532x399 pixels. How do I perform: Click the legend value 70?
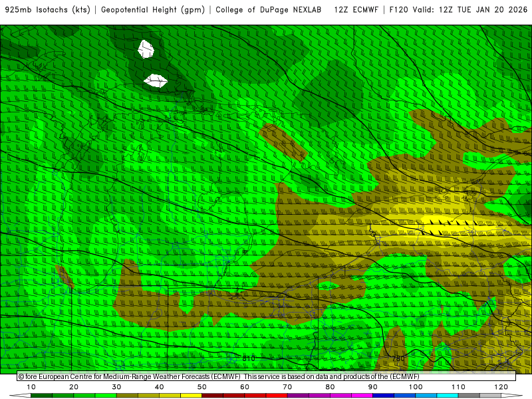[x=287, y=387]
